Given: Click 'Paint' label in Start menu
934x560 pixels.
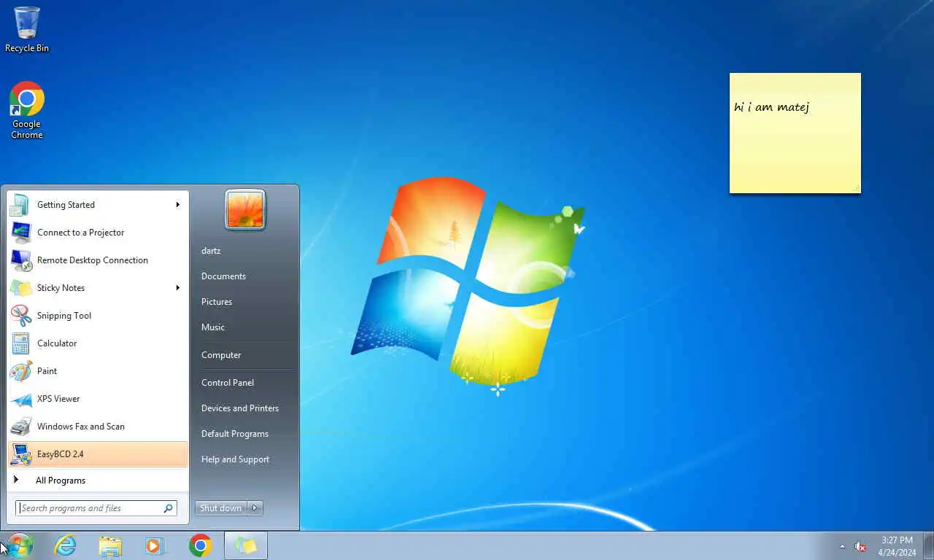Looking at the screenshot, I should 47,371.
